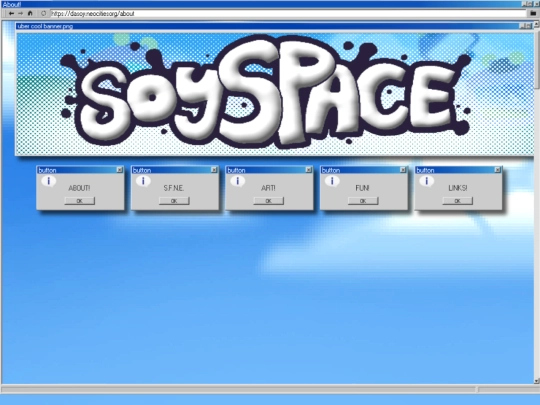Select the S.F.N.E. label text
Screen dimensions: 540x405
[x=174, y=188]
